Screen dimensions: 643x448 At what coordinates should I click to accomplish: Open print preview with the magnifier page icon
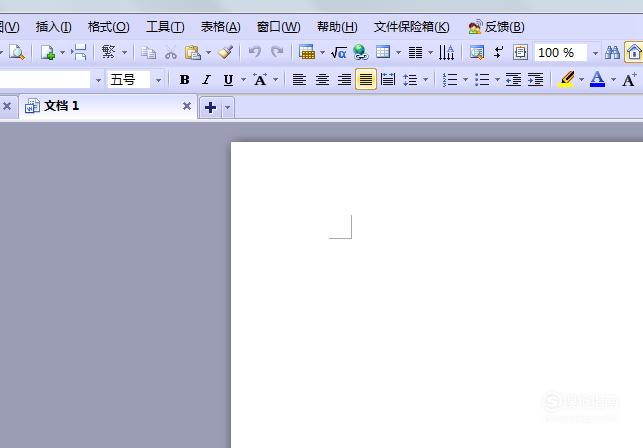coord(17,53)
